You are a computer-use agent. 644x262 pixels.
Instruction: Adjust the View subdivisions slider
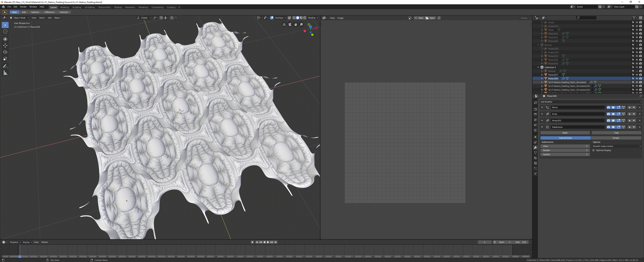[x=565, y=146]
